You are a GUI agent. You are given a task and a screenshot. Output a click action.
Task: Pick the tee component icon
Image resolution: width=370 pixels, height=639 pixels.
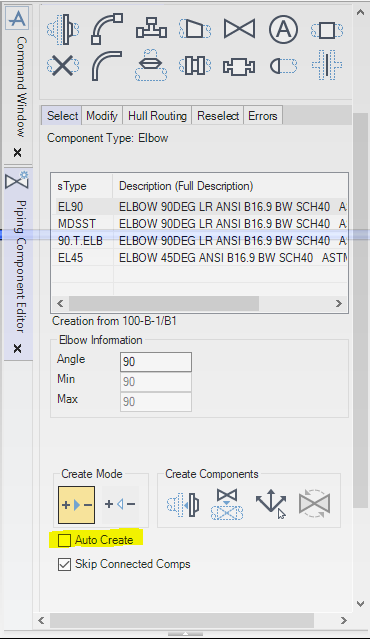pos(151,28)
